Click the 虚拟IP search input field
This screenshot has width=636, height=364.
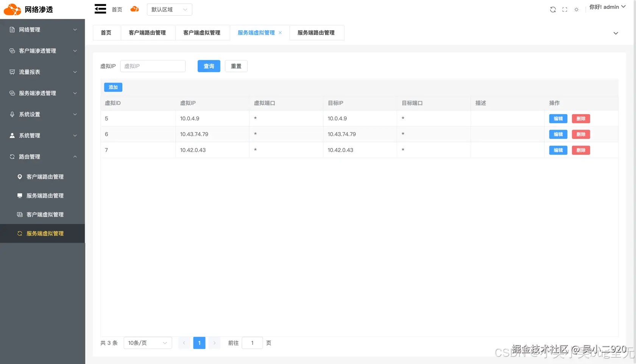click(153, 66)
